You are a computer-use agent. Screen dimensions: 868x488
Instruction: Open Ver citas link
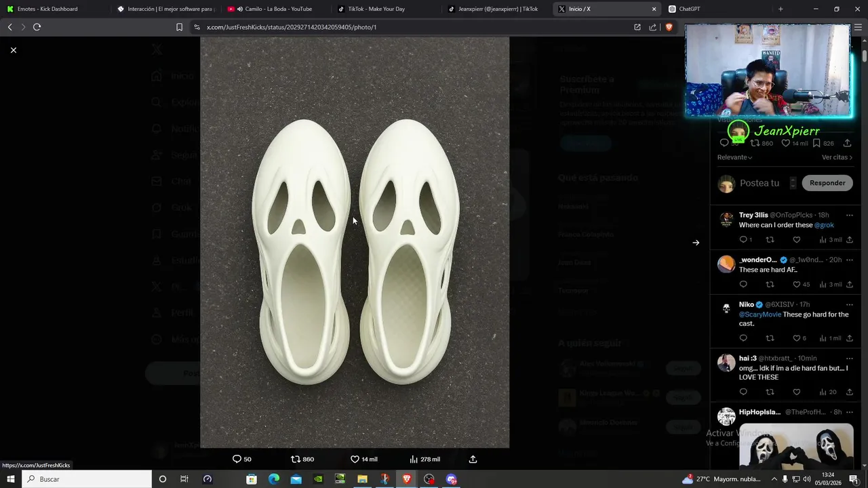click(837, 157)
